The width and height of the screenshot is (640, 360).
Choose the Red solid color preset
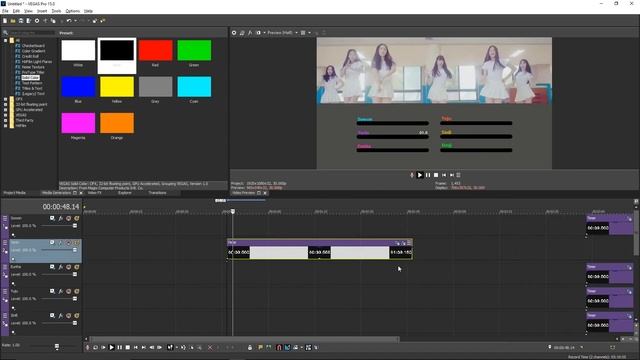tap(155, 50)
